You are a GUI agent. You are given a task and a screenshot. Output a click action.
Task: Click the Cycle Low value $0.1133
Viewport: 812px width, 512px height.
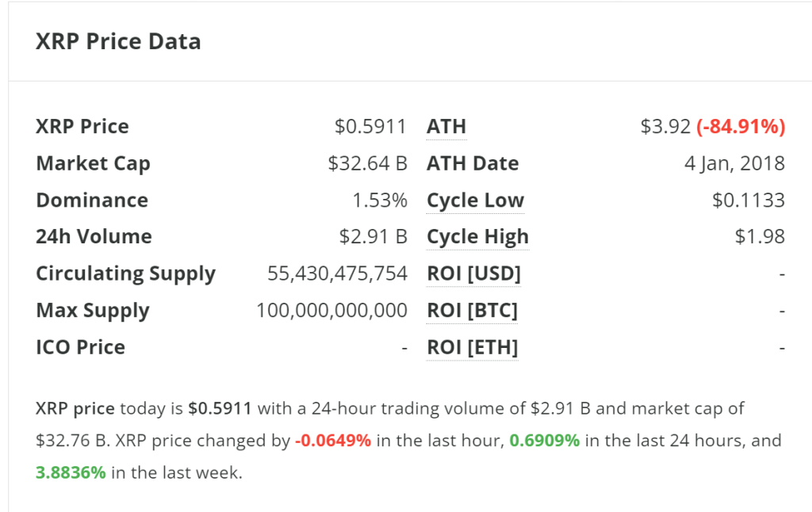coord(749,201)
